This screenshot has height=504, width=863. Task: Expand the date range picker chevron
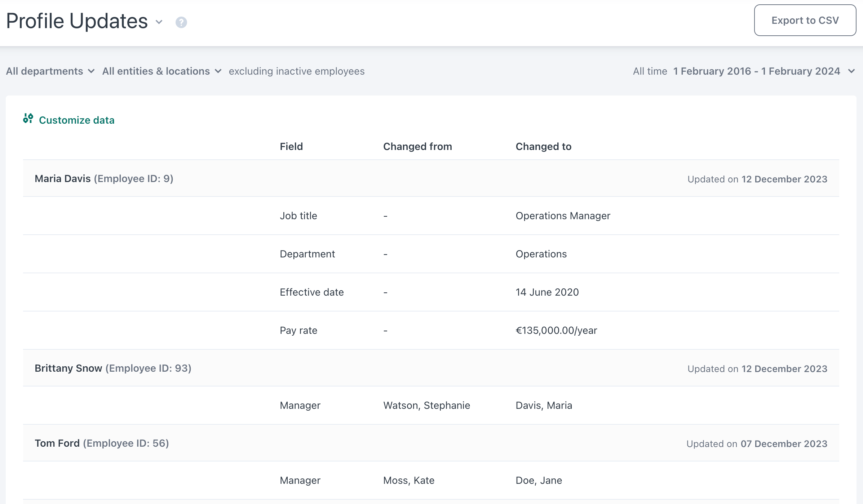[x=851, y=71]
